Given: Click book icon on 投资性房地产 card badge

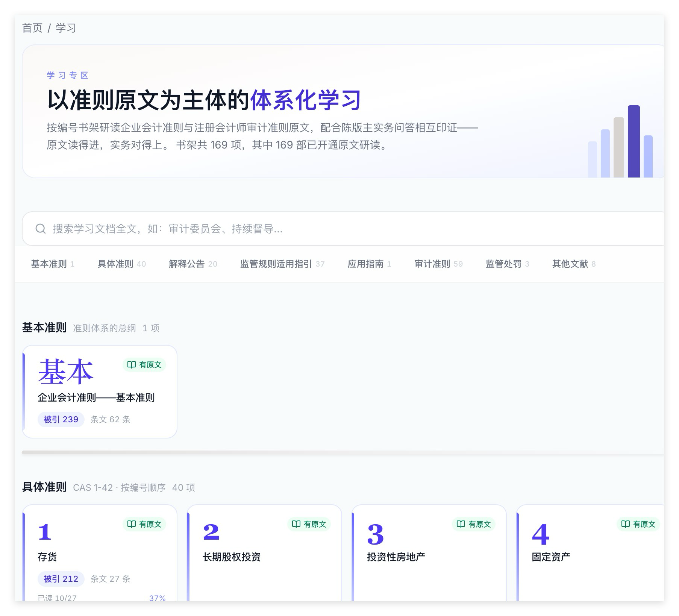Looking at the screenshot, I should pos(461,524).
